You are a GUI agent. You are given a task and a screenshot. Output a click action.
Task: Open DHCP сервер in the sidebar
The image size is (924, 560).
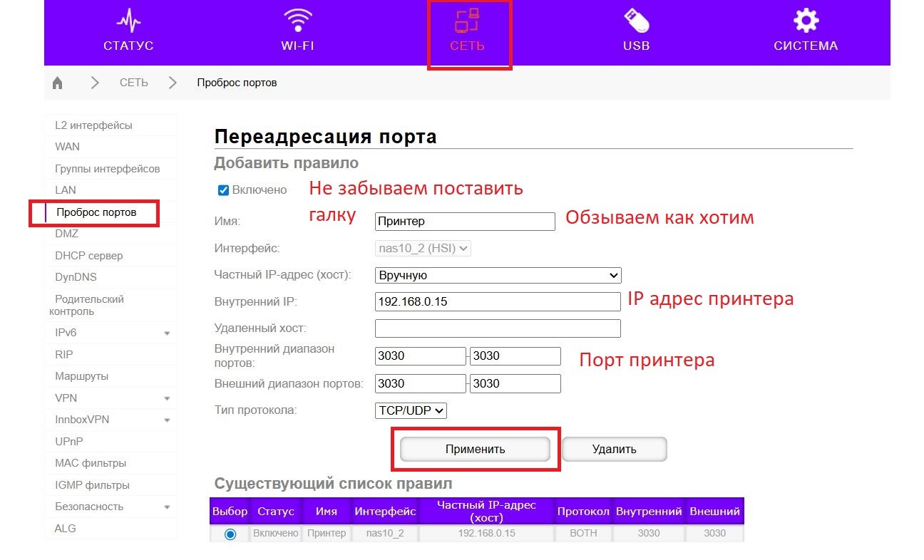coord(88,255)
